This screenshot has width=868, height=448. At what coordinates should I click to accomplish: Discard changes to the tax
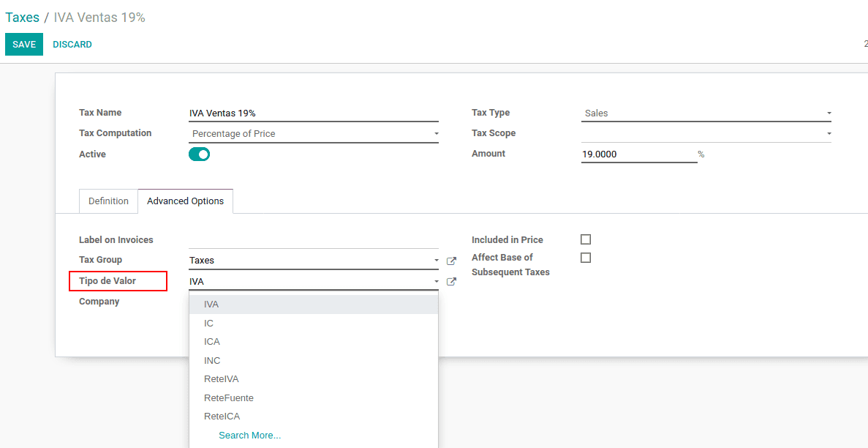[x=72, y=45]
